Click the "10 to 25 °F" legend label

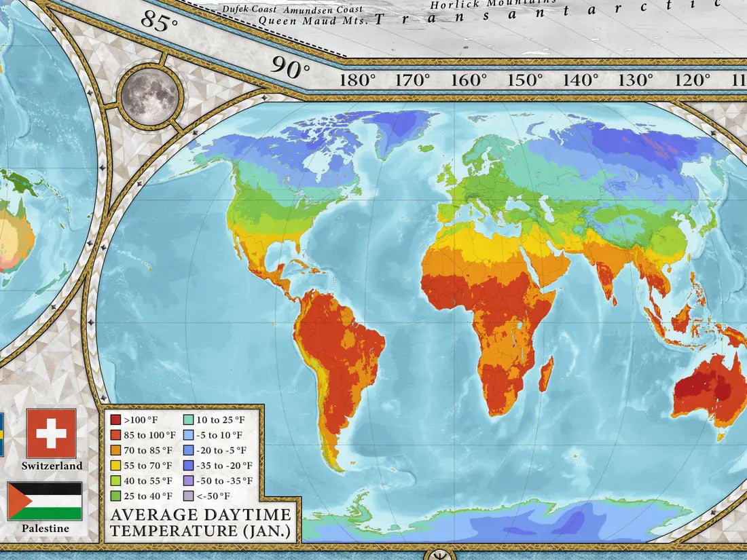point(221,420)
